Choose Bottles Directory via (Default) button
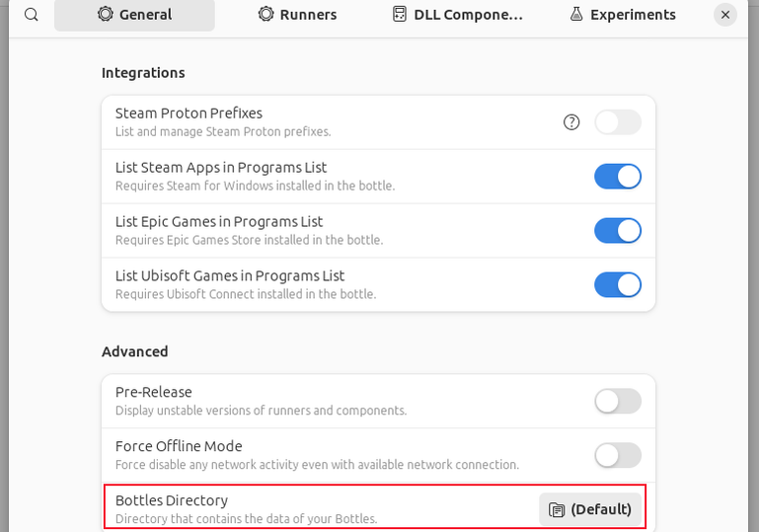The image size is (759, 532). coord(590,509)
